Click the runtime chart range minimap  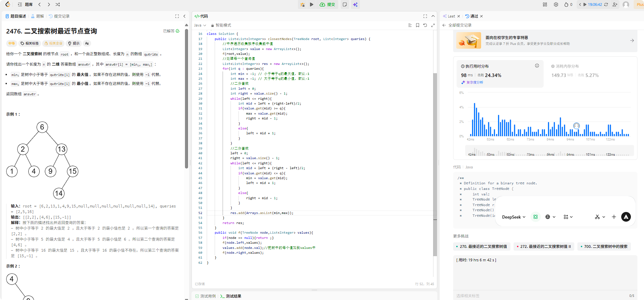tap(549, 151)
